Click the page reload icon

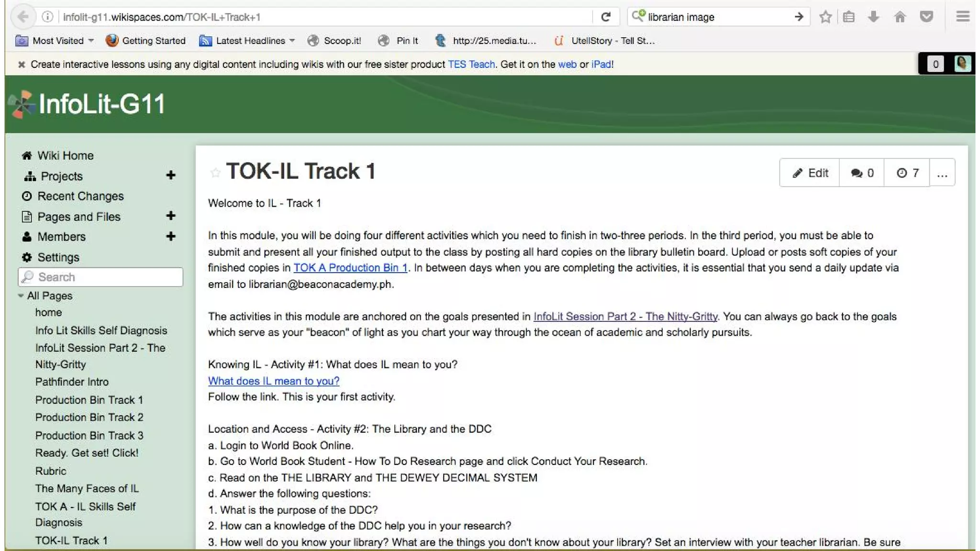(606, 17)
